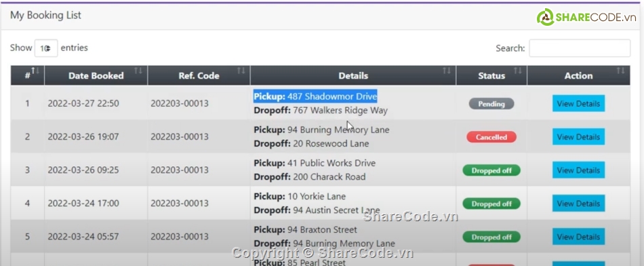Click Pickup: 94 Burning Memory Lane
Screen dimensions: 644x266
(321, 130)
